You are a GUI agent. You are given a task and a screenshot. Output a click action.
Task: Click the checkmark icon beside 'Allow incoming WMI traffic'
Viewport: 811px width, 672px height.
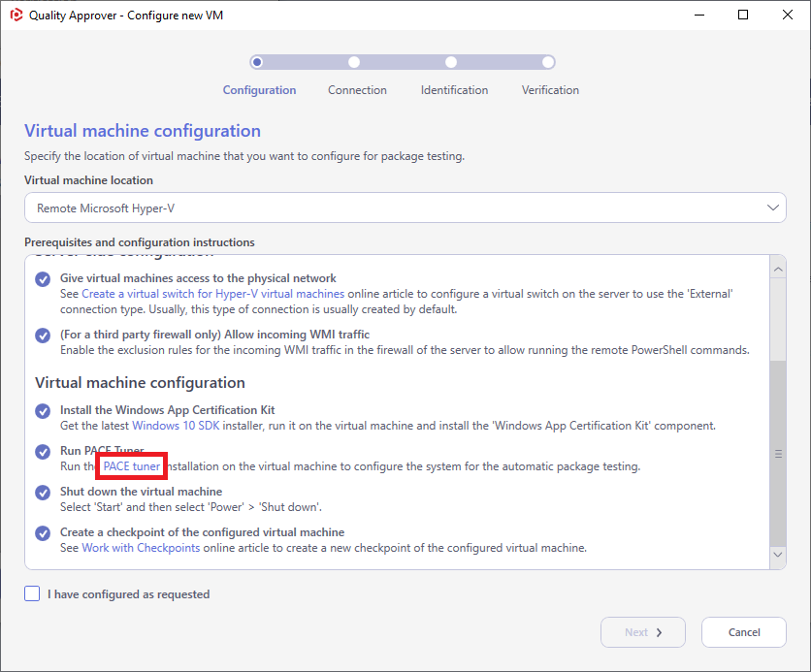pos(43,336)
